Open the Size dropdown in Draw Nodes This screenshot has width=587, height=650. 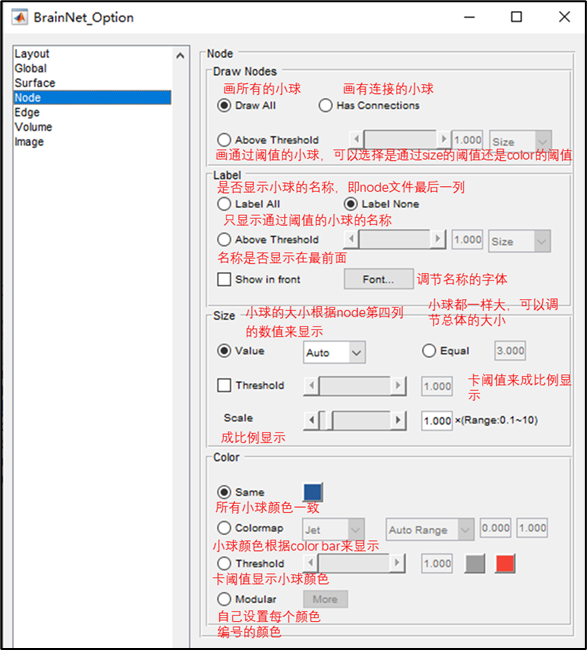pyautogui.click(x=520, y=141)
